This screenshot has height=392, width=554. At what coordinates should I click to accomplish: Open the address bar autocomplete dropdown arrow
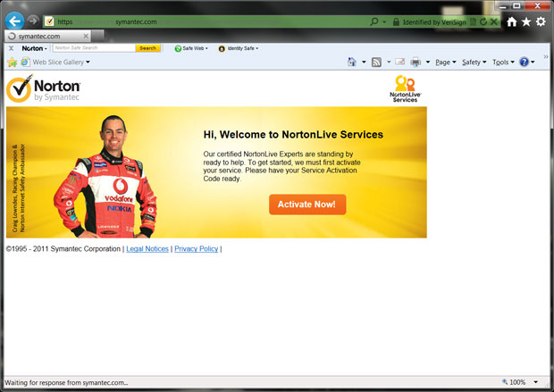click(x=384, y=22)
